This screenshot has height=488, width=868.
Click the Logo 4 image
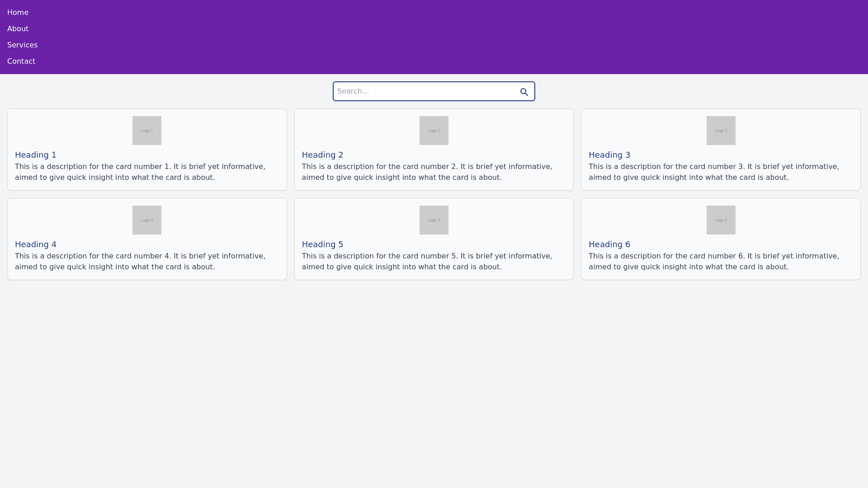click(146, 220)
